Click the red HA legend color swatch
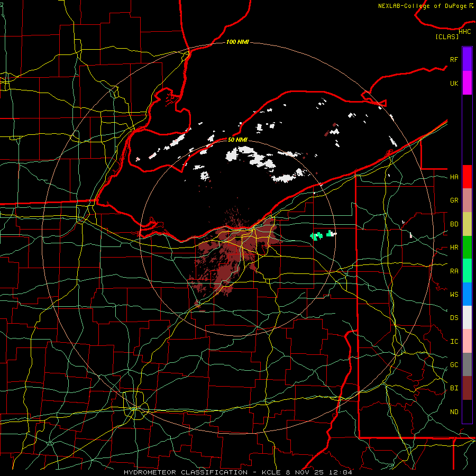This screenshot has height=476, width=476. (x=467, y=177)
